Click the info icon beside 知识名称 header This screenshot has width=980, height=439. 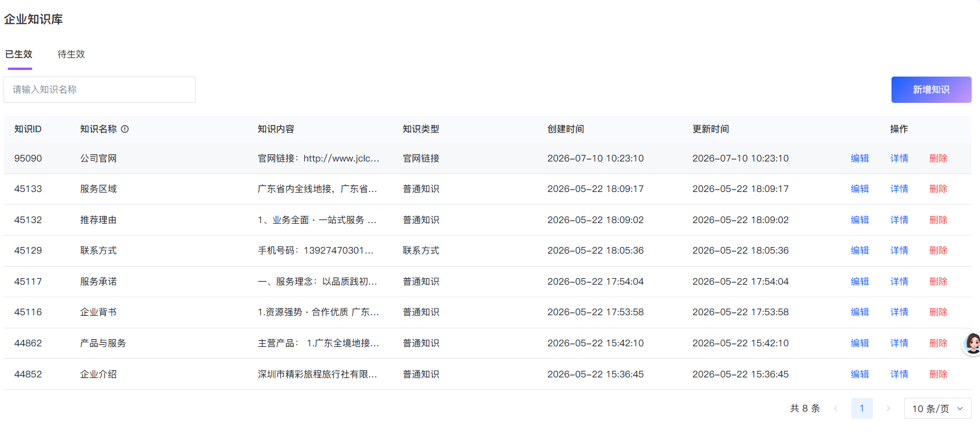click(x=125, y=129)
